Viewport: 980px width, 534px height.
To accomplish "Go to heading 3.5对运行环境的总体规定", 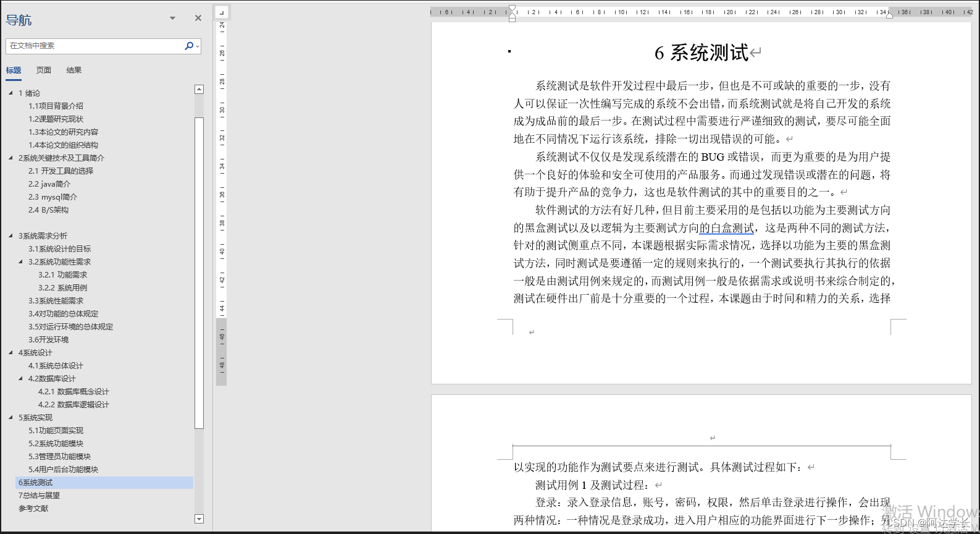I will [x=70, y=327].
